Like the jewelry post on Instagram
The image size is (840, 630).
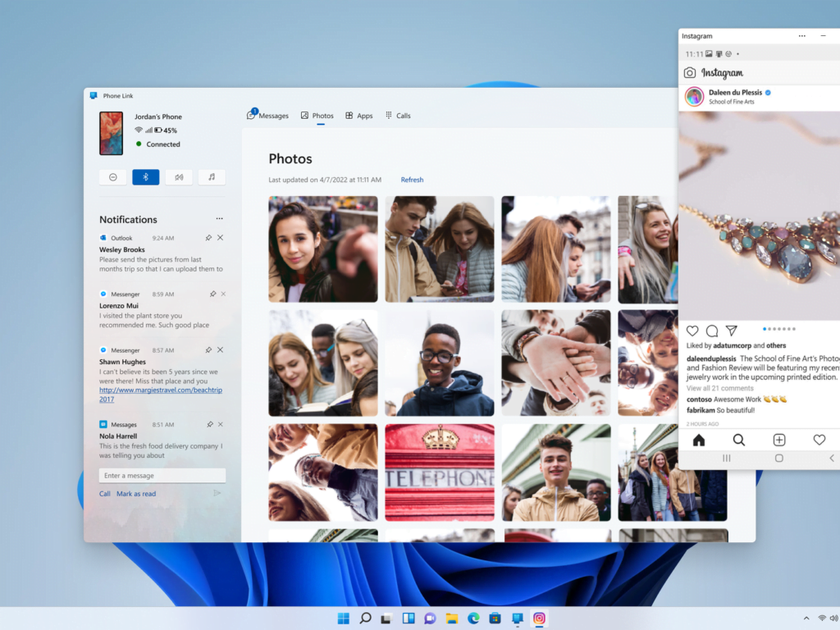692,331
